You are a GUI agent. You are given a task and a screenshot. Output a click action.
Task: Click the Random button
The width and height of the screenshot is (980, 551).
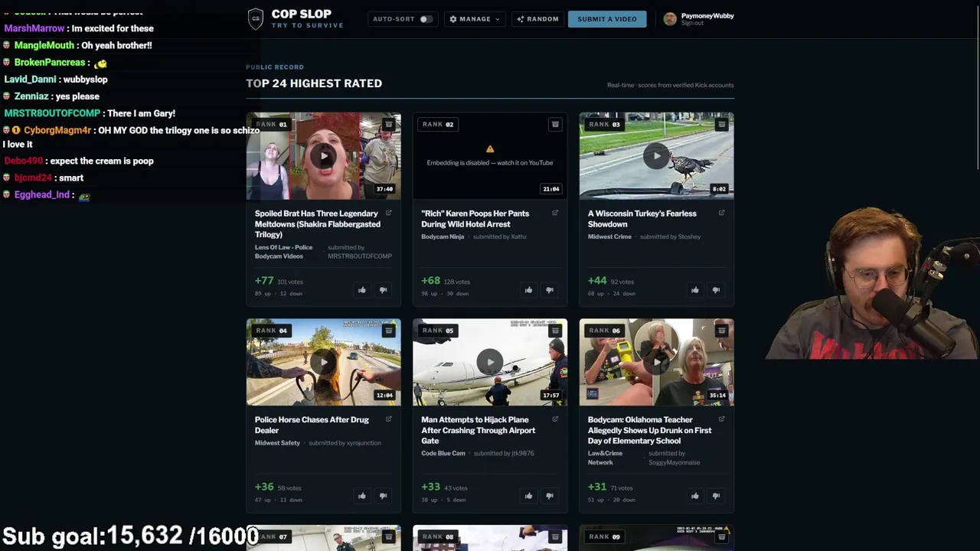tap(537, 19)
